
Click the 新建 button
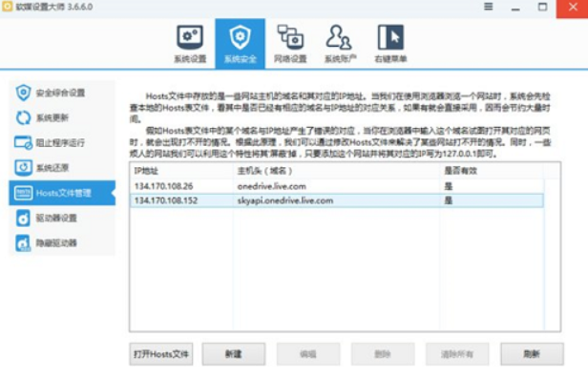point(234,354)
